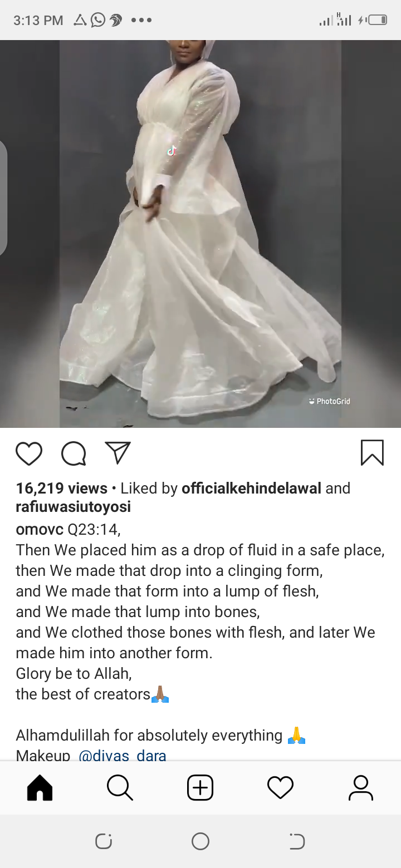Open officialkehindelawal's profile from likes
The image size is (401, 868).
click(x=252, y=489)
